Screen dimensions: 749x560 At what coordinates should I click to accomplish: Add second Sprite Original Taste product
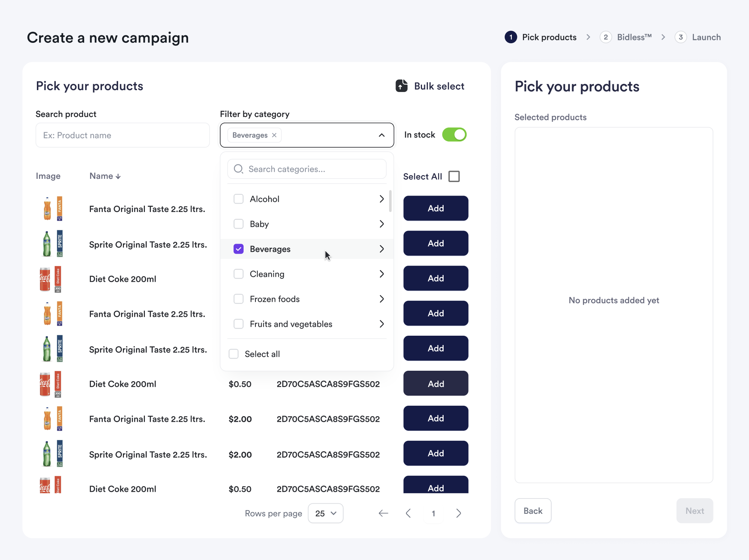436,348
